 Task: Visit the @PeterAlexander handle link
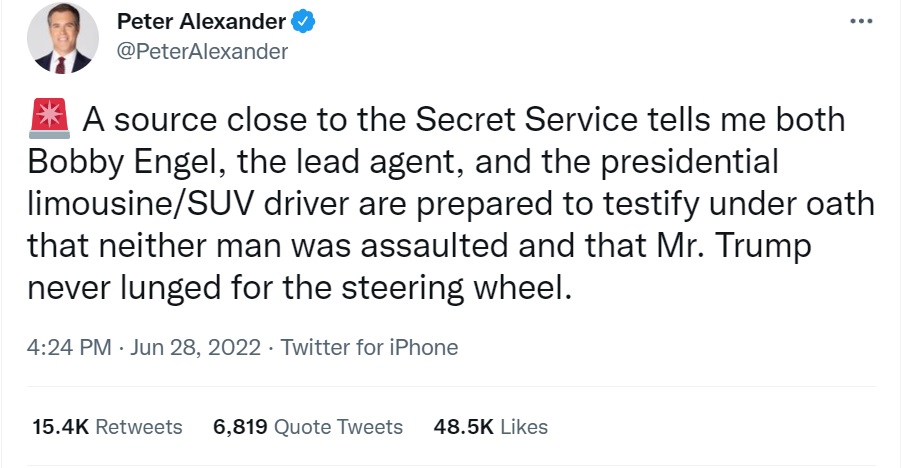point(203,51)
